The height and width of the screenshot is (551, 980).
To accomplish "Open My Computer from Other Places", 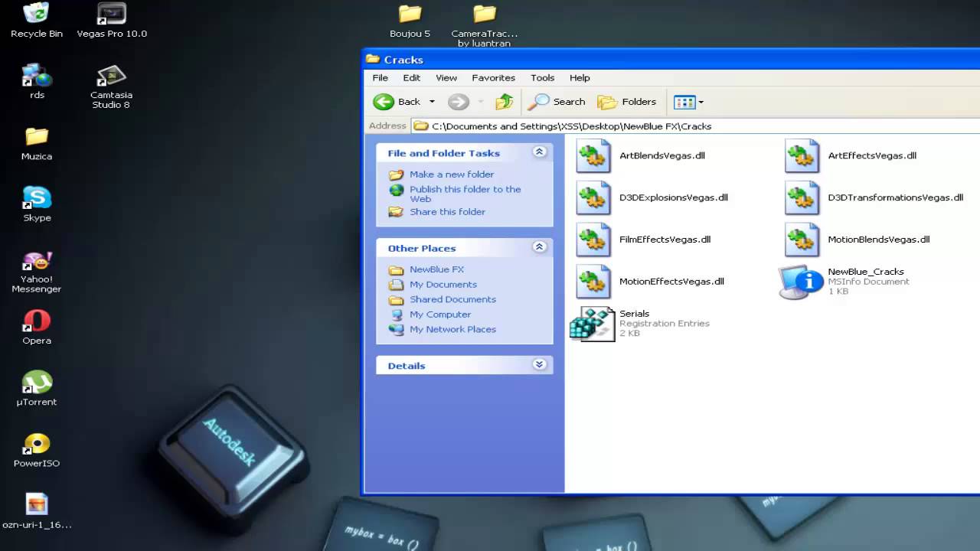I will pos(440,315).
